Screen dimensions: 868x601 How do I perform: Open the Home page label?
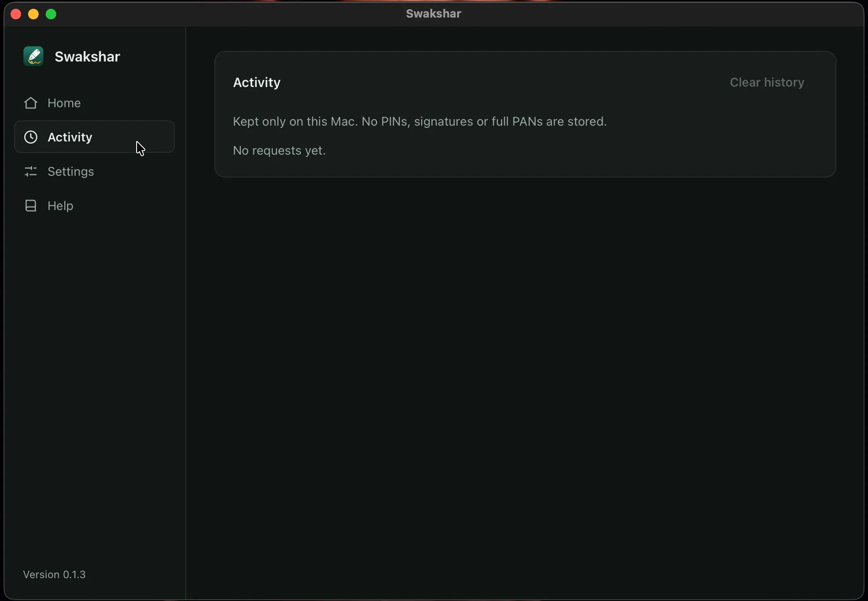coord(64,103)
